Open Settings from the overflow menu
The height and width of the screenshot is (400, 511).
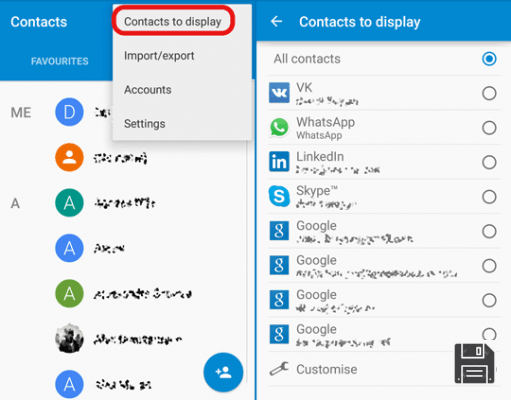pos(145,124)
